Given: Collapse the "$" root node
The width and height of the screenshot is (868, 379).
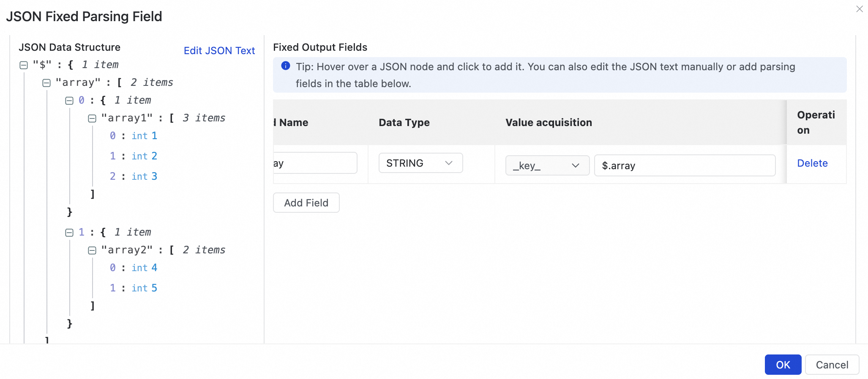Looking at the screenshot, I should tap(24, 65).
